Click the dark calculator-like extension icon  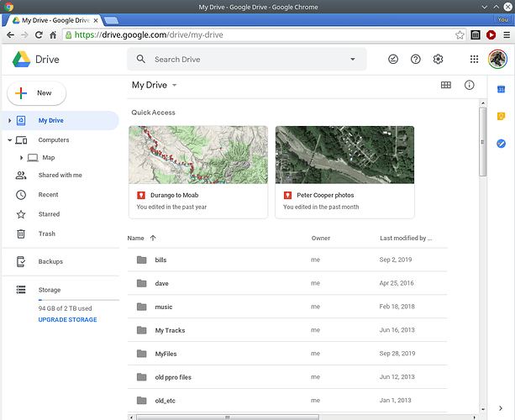pos(476,34)
